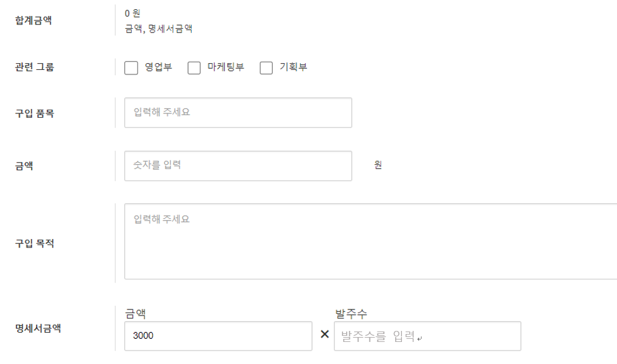Click the 명세서금액 row label on left

(38, 328)
